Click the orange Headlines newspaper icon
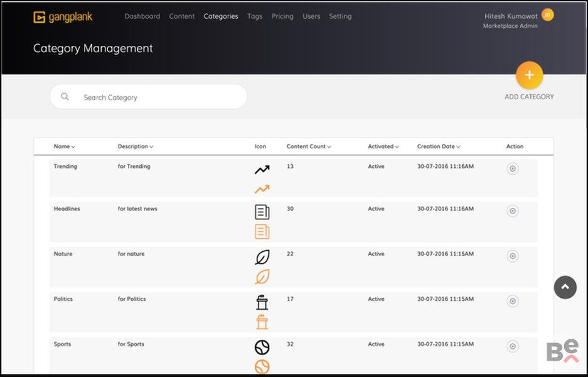This screenshot has width=588, height=377. 262,232
